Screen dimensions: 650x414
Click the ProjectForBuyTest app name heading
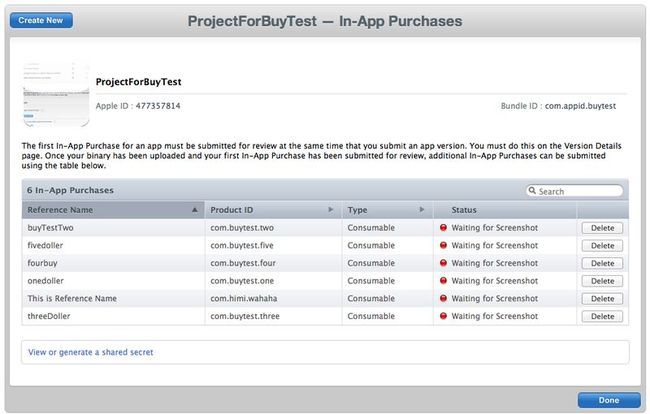tap(138, 82)
